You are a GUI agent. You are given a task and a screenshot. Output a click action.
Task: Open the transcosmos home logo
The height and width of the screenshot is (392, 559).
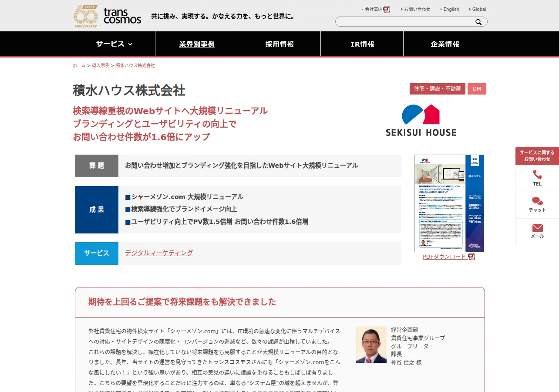point(122,16)
